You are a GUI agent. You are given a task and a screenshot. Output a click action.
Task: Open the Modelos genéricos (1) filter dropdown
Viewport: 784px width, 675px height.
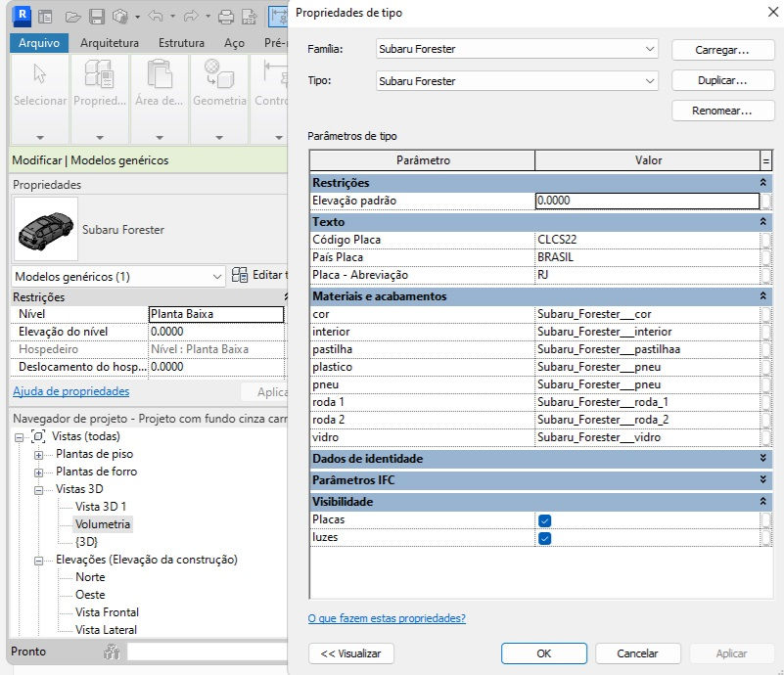118,277
